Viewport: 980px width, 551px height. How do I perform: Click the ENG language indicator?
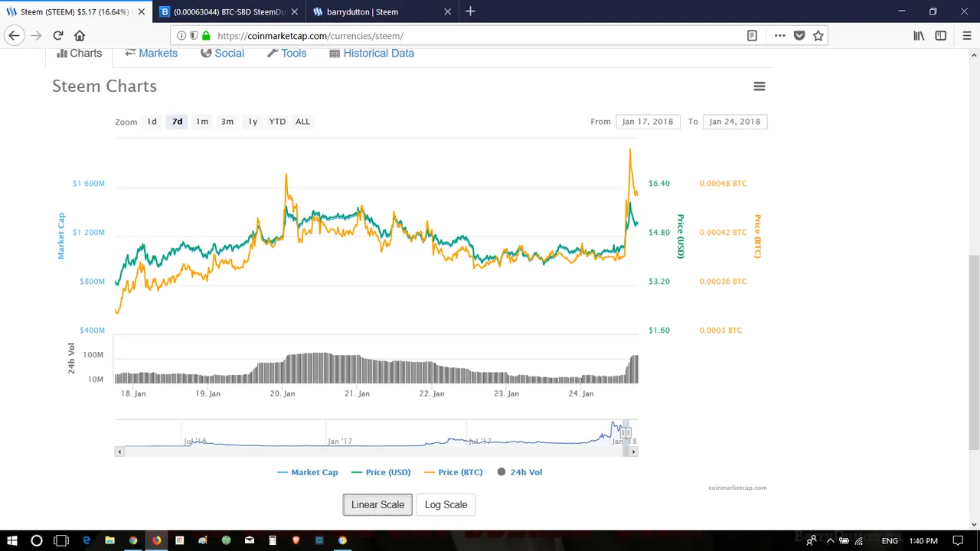click(890, 540)
